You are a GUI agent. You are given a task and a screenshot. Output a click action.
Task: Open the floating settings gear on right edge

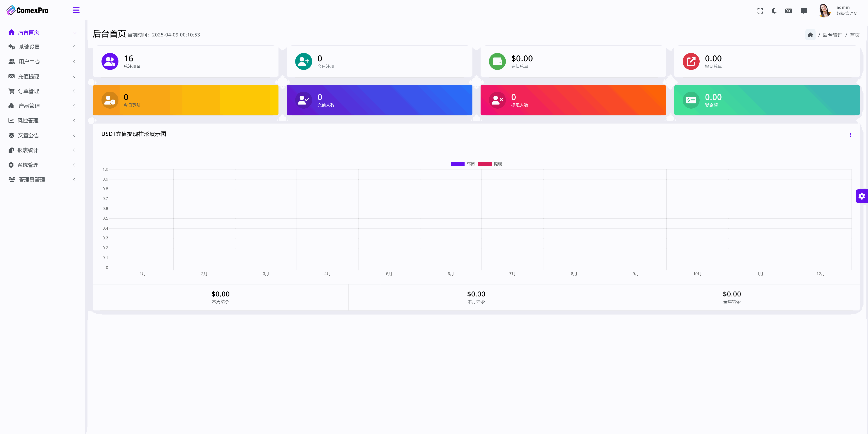click(862, 196)
